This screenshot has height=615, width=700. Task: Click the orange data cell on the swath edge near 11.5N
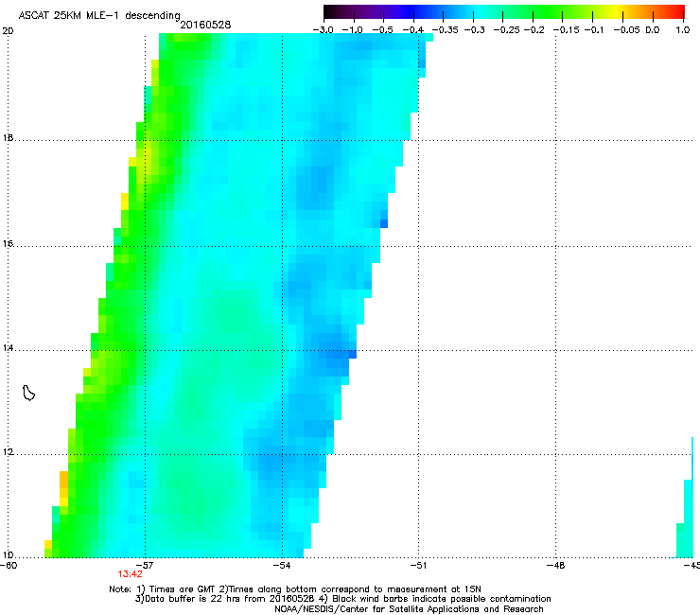[x=63, y=480]
